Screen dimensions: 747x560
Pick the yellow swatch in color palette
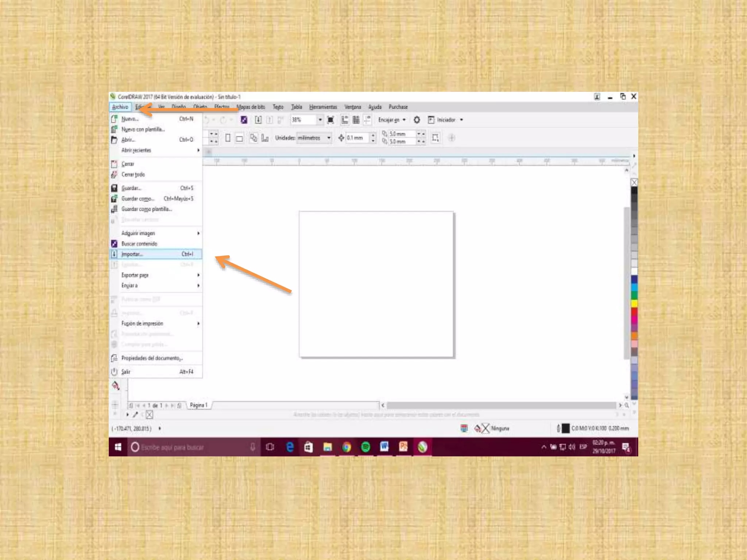[634, 303]
